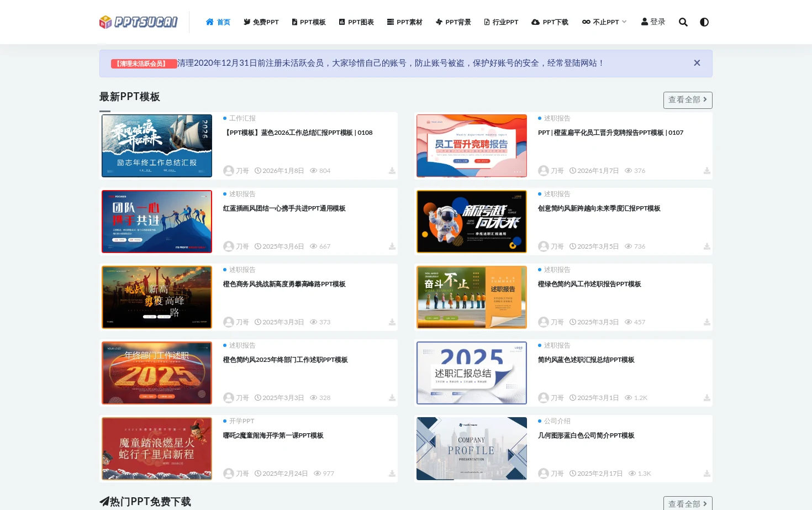Open thumbnail COMPANY PROFILE cover
This screenshot has width=812, height=510.
(x=472, y=449)
